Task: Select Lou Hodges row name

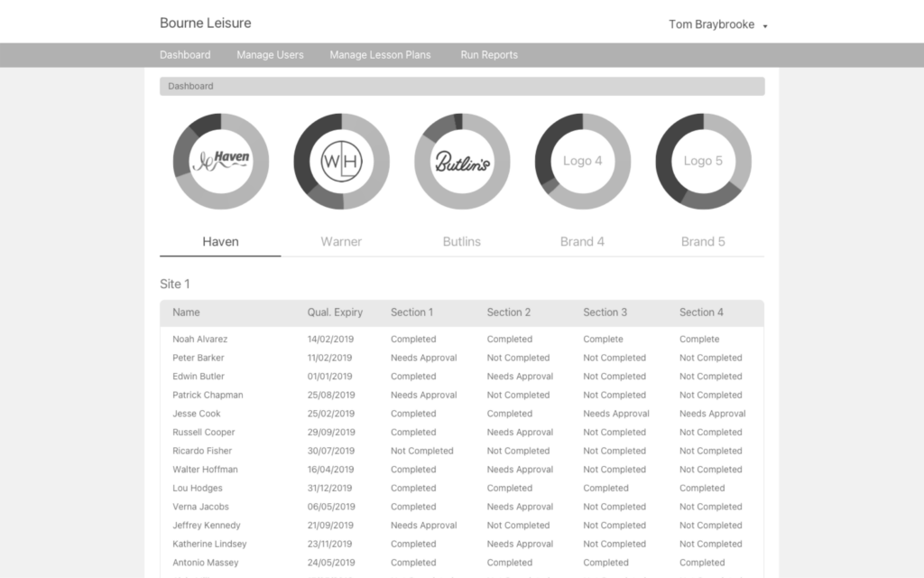Action: [198, 489]
